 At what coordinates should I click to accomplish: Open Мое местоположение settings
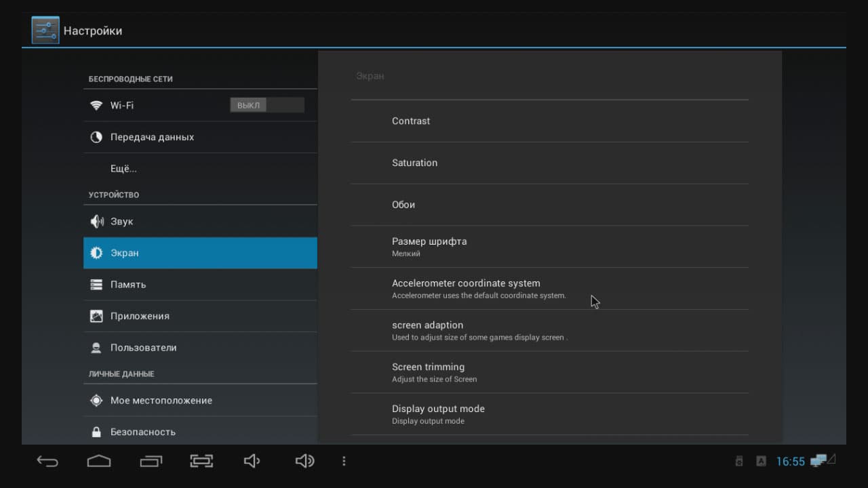point(200,401)
